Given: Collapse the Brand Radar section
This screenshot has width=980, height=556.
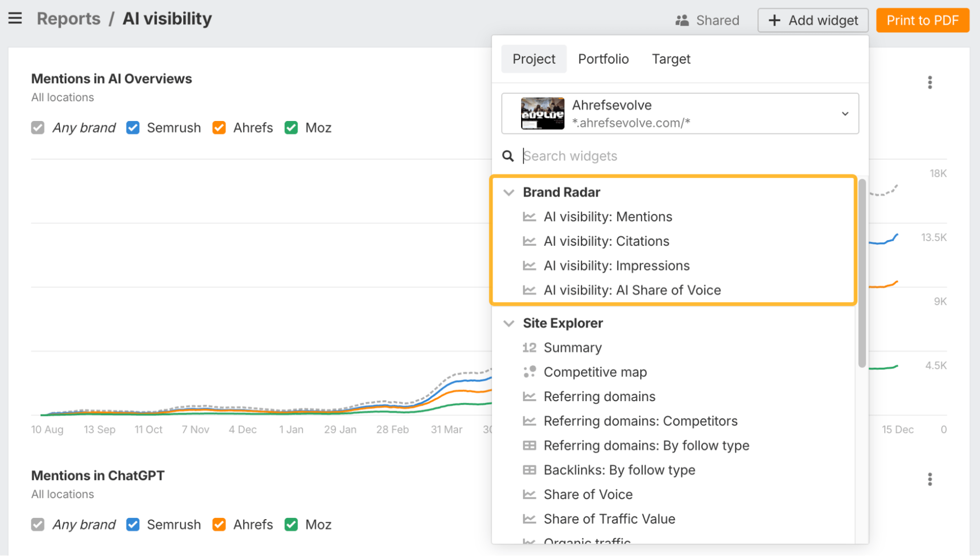Looking at the screenshot, I should click(509, 193).
